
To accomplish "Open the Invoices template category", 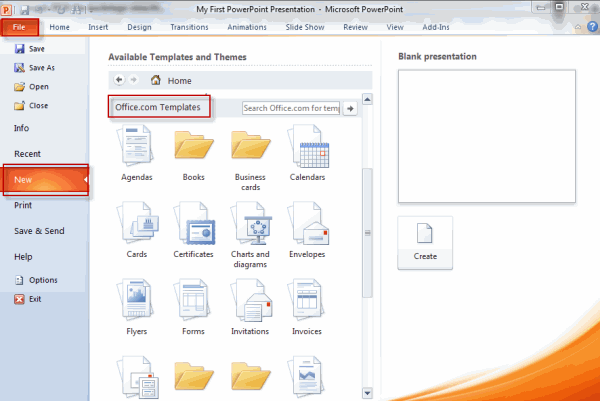I will (x=308, y=308).
